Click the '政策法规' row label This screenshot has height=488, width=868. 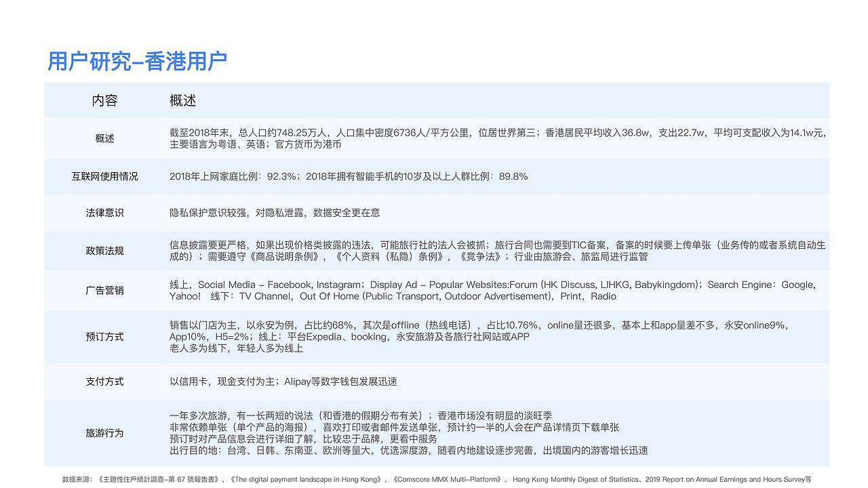point(105,251)
